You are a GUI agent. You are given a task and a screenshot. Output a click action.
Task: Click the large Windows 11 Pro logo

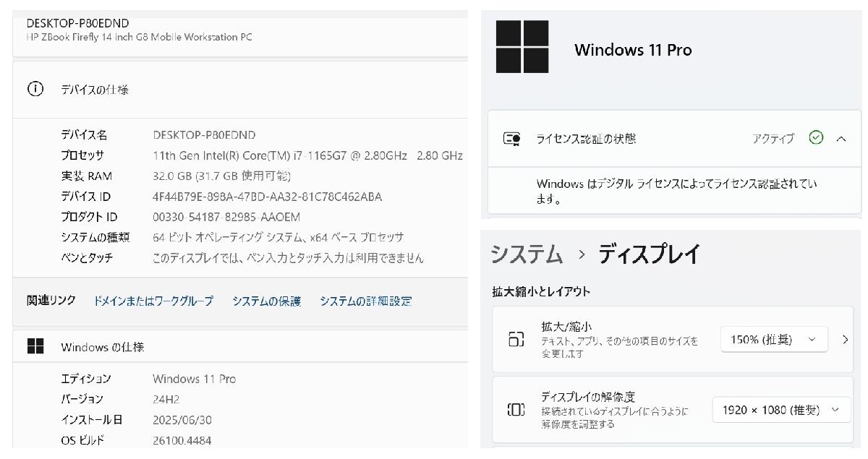[522, 46]
